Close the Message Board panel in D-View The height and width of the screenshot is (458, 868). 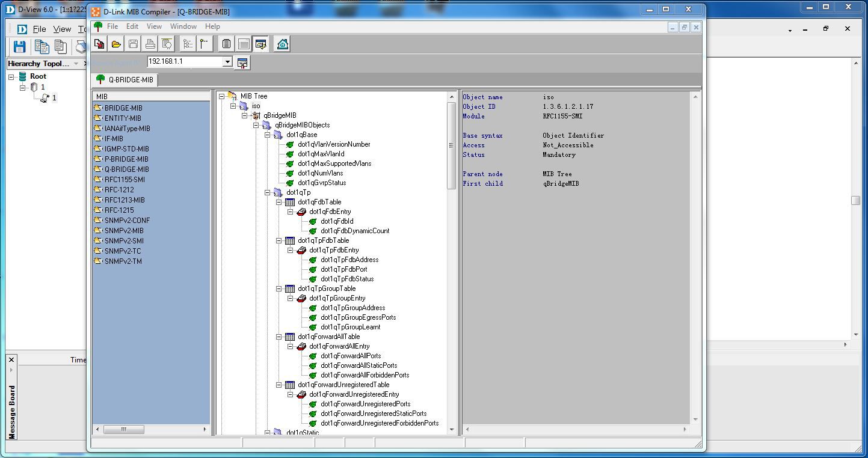point(11,360)
